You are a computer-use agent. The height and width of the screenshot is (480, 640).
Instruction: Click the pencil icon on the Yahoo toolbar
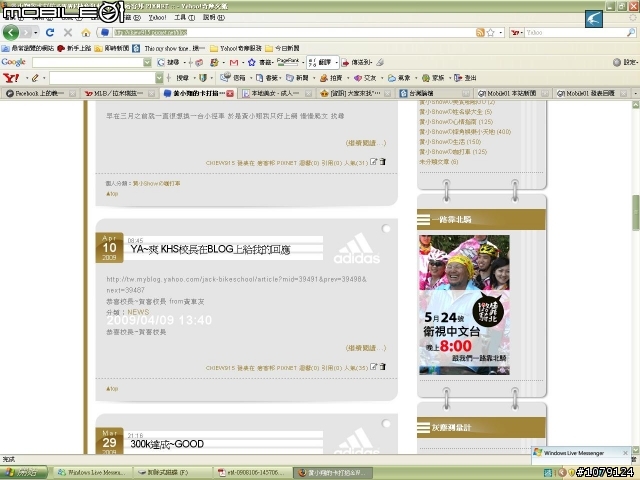(x=35, y=78)
